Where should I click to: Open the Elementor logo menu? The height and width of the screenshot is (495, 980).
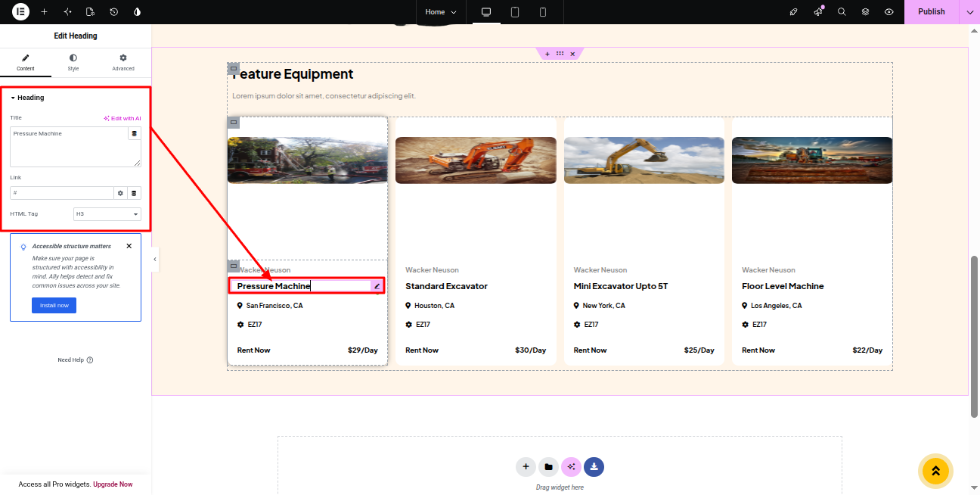(x=20, y=11)
